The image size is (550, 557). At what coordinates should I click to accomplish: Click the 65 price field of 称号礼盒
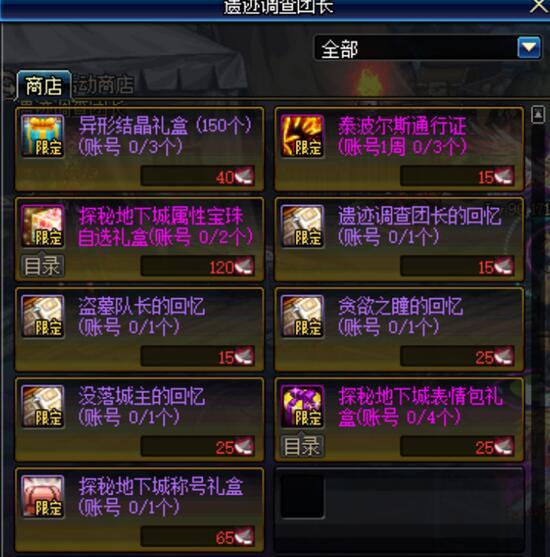tap(198, 537)
